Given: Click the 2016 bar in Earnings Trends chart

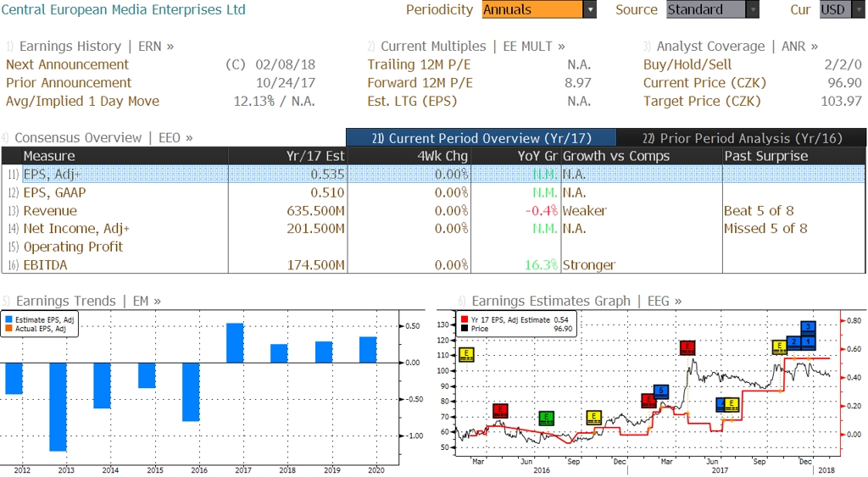Looking at the screenshot, I should 191,391.
